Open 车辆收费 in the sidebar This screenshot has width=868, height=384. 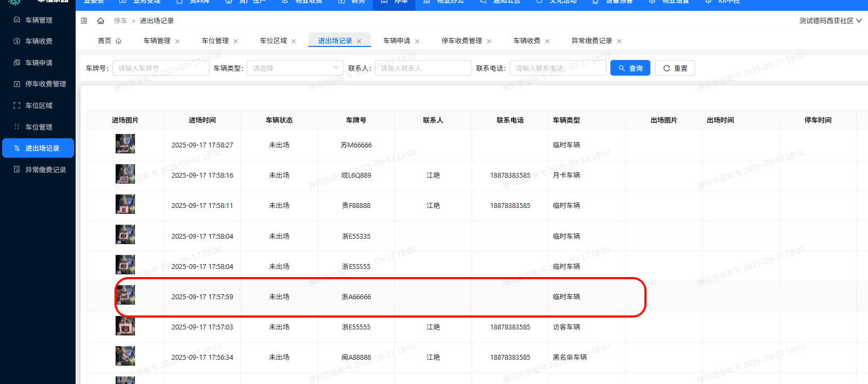point(38,41)
